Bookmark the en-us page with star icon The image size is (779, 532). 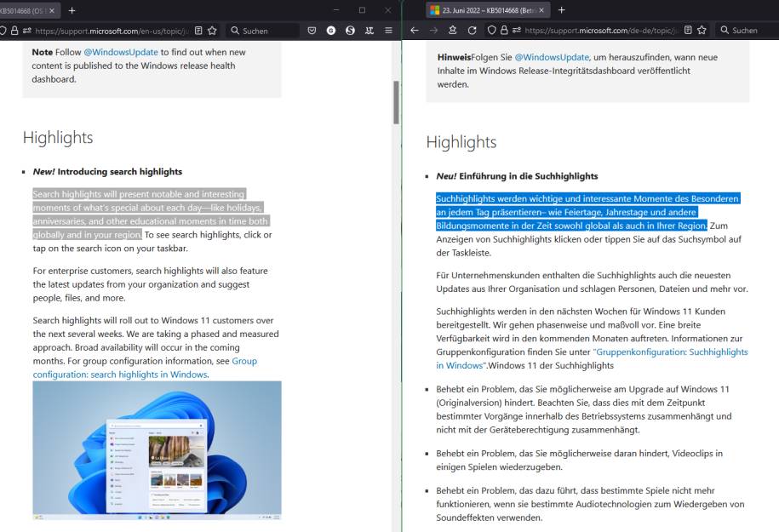tap(212, 31)
